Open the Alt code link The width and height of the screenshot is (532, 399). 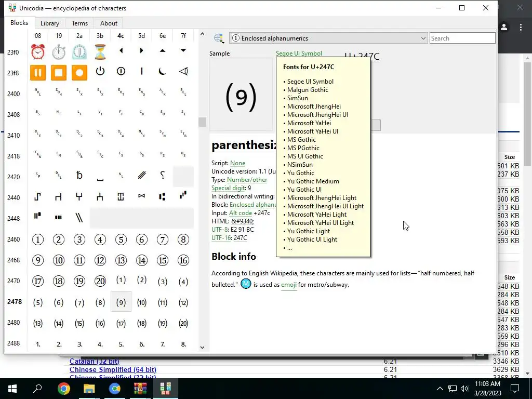tap(241, 213)
